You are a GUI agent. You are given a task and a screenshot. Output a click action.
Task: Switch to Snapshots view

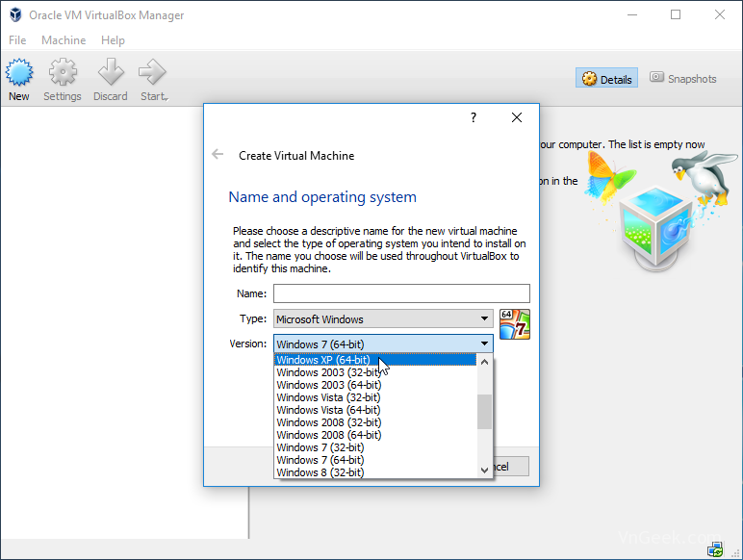pos(683,78)
